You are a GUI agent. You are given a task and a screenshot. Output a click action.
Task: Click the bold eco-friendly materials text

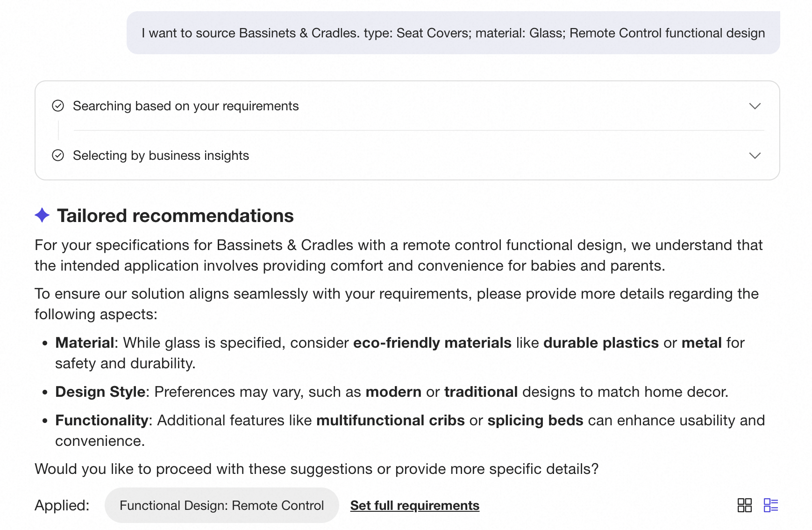coord(432,343)
